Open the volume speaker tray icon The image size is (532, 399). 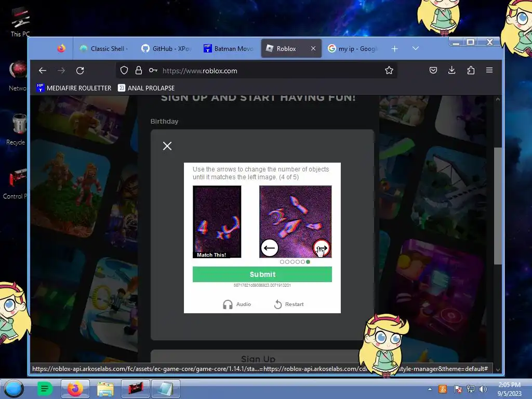(483, 389)
